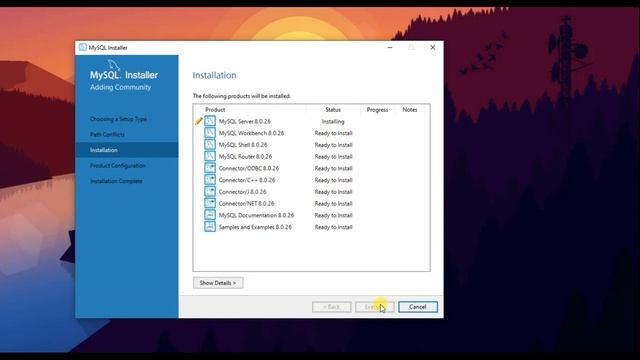This screenshot has width=640, height=360.
Task: Click the MySQL Installer title bar icon
Action: coord(83,47)
